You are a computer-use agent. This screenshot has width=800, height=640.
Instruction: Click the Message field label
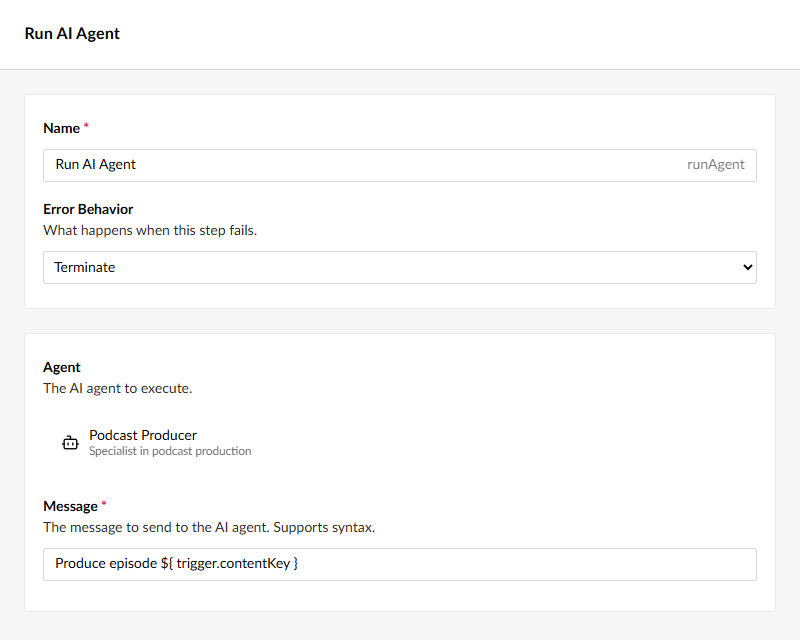70,506
